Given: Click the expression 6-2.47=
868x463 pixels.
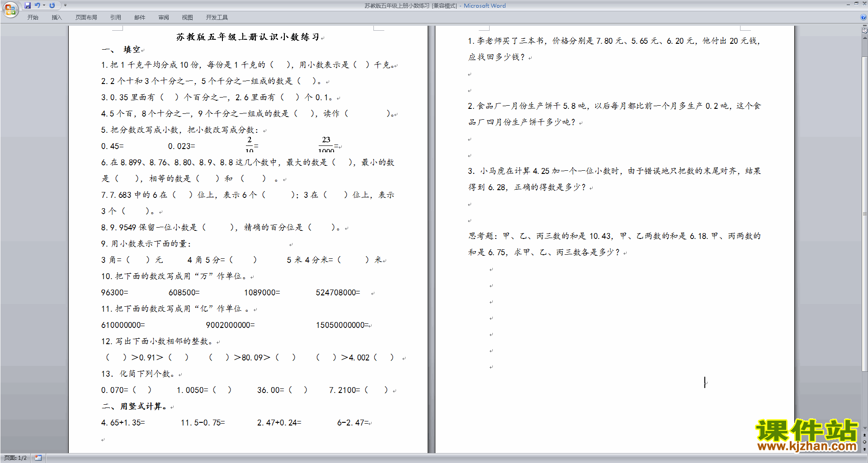Looking at the screenshot, I should [x=353, y=423].
